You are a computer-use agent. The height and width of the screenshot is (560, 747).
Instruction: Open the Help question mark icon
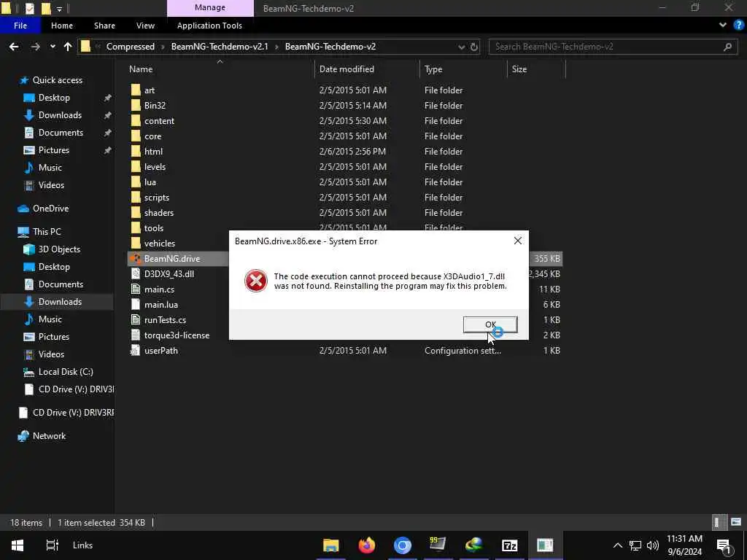738,26
